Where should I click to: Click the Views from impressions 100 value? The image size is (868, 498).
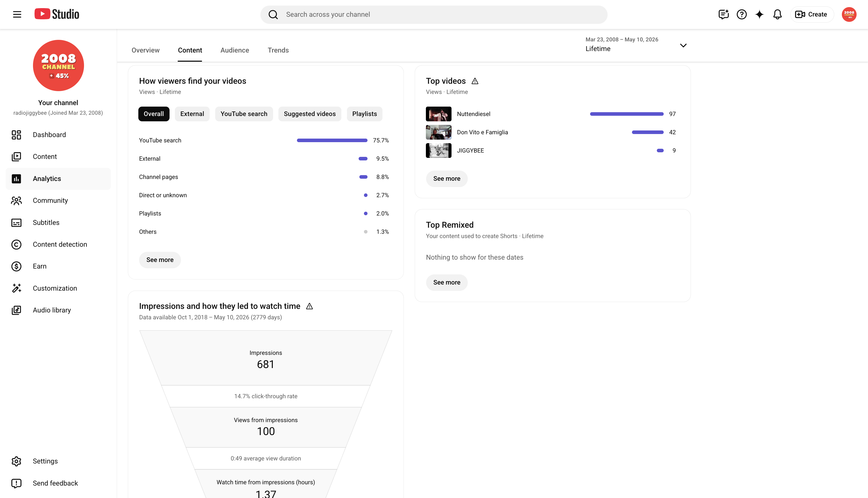(x=266, y=431)
